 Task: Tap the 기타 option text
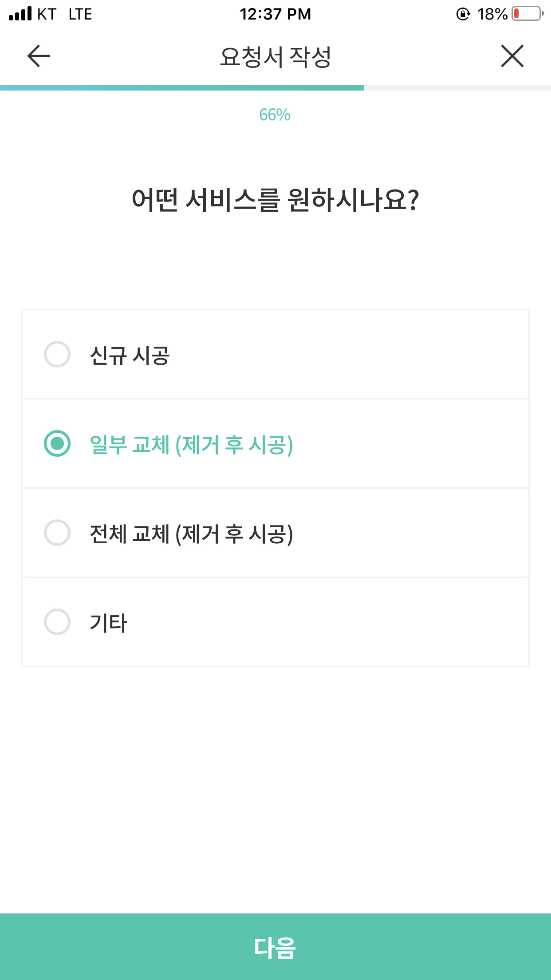[x=109, y=623]
